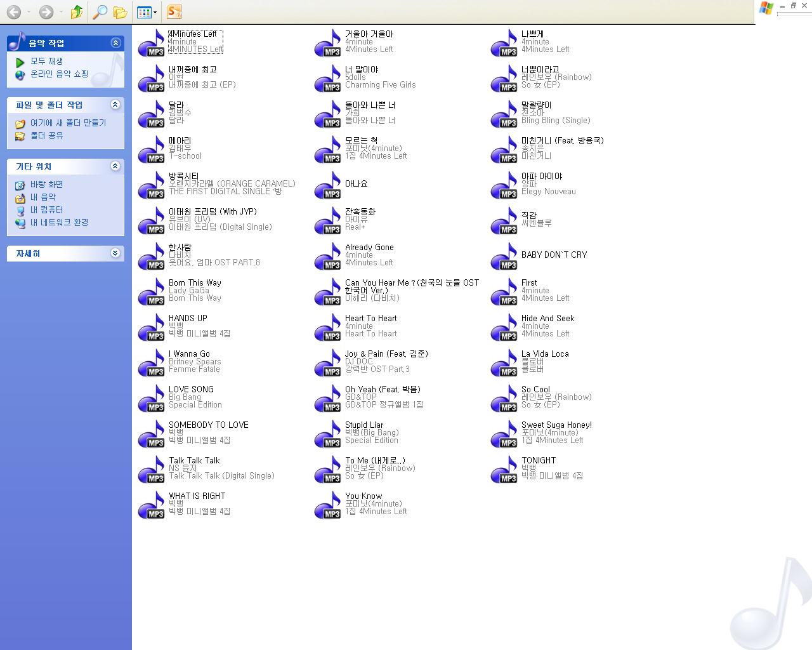The image size is (812, 650).
Task: Select the La Vida Loca MP3 icon
Action: pos(504,362)
